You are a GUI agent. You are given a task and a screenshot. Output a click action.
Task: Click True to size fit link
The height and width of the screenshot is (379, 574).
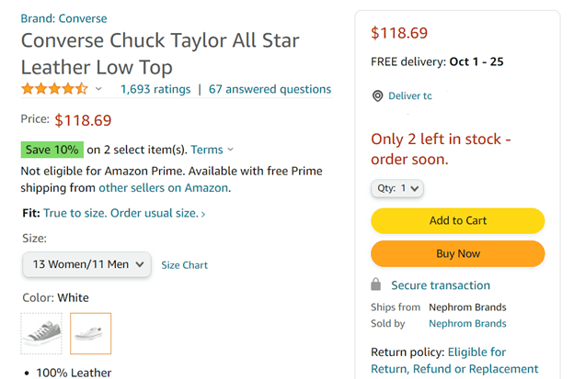pyautogui.click(x=124, y=213)
